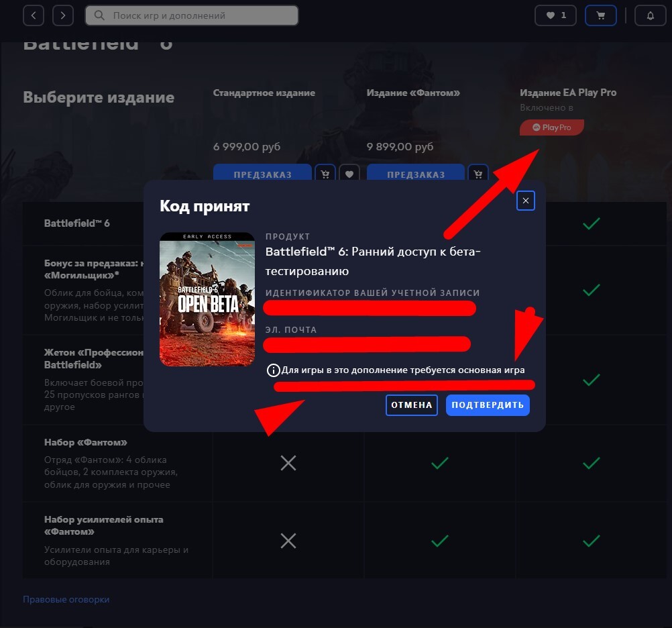Click the Набор «Фантом» row title

[x=86, y=442]
